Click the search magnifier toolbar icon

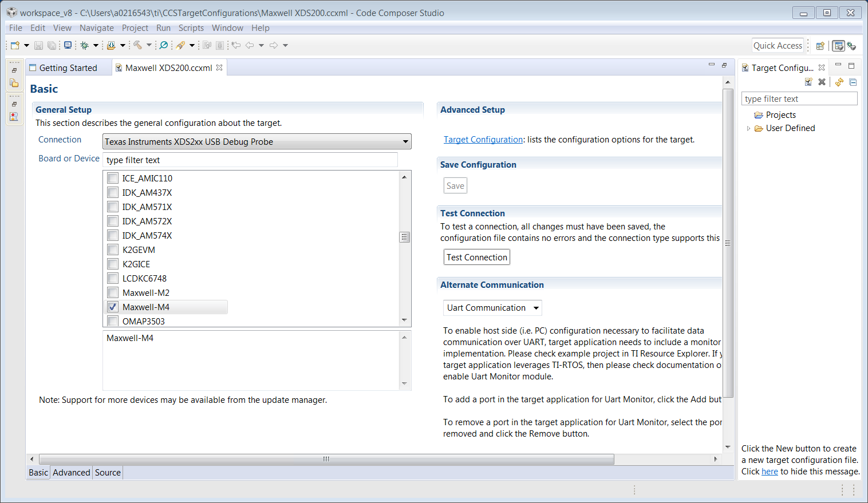pos(164,45)
